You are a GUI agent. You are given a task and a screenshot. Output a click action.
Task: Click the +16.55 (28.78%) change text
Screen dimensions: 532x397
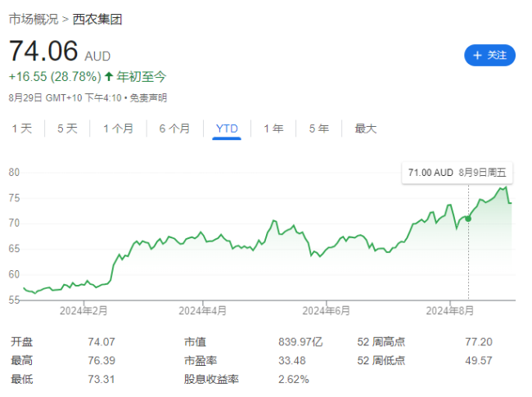click(x=55, y=77)
